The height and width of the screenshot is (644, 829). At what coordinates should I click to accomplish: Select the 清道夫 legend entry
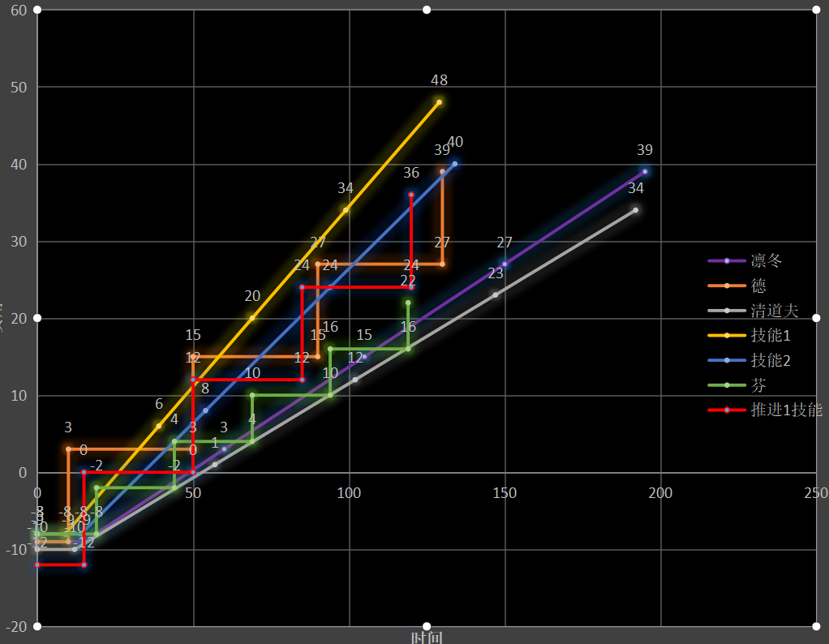[753, 311]
